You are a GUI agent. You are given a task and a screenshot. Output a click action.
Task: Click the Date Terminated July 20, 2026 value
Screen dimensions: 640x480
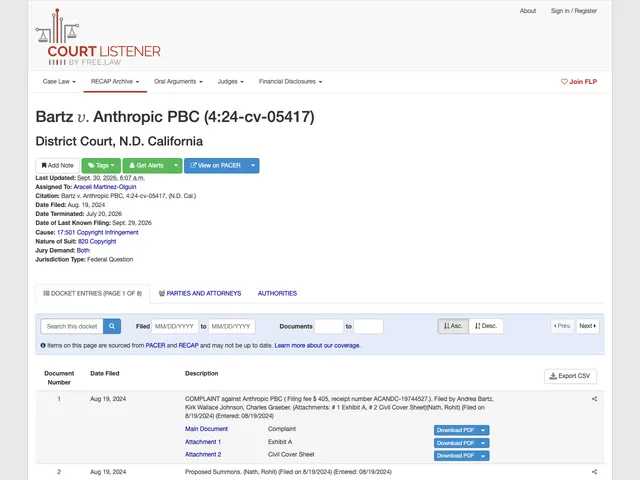[x=104, y=214]
